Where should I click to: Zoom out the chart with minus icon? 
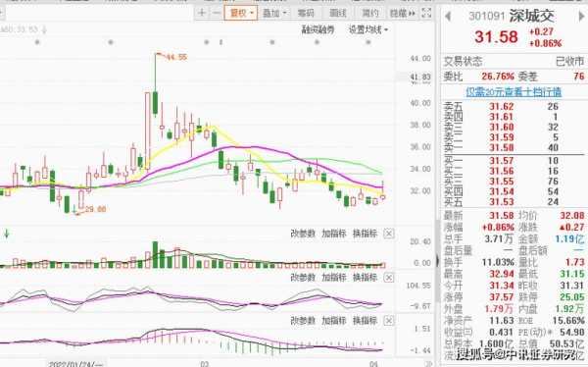[x=217, y=13]
